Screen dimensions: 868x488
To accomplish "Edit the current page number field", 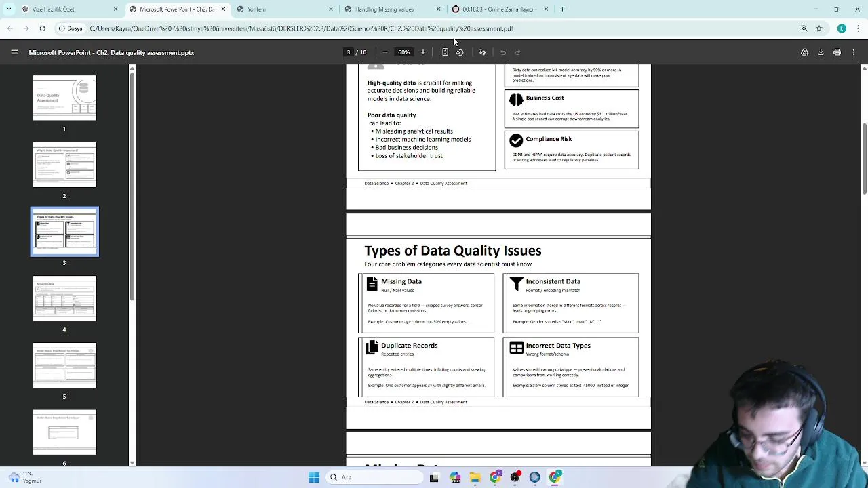I will tap(349, 52).
